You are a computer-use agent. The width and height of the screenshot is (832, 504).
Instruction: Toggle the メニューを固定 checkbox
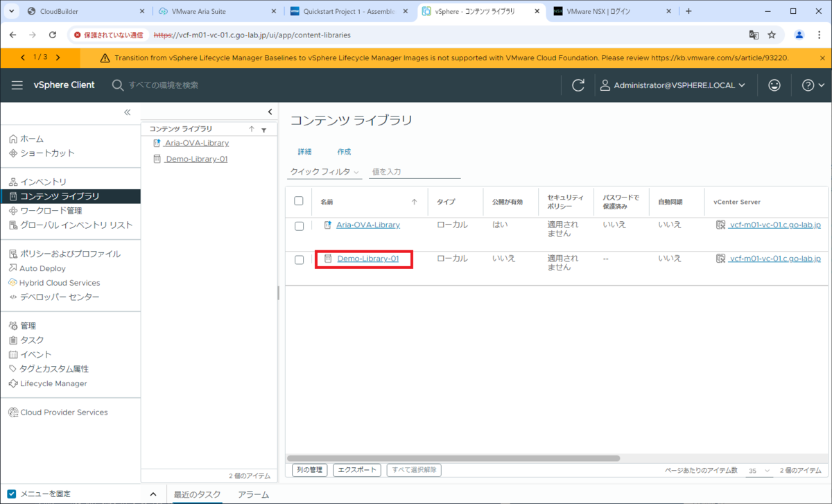12,494
